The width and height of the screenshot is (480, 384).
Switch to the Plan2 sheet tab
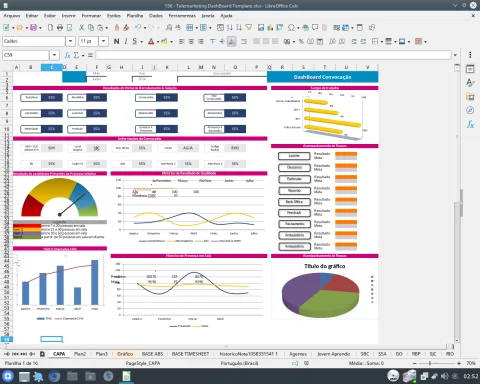[80, 354]
